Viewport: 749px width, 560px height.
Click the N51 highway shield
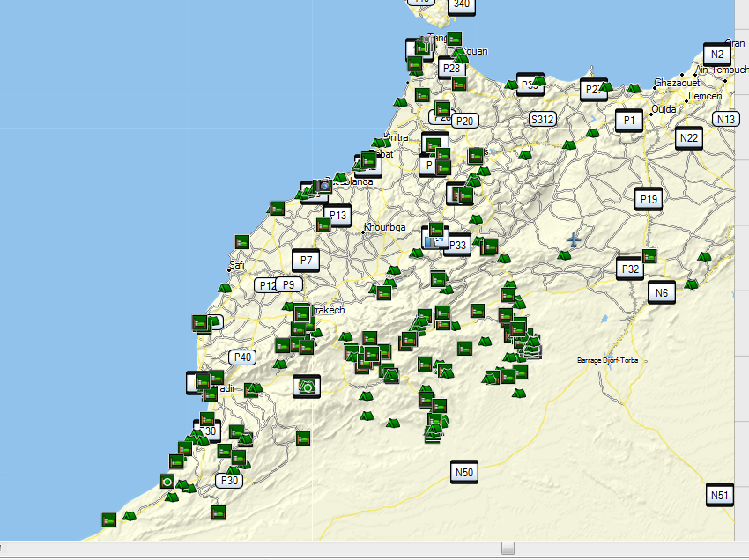click(x=720, y=495)
